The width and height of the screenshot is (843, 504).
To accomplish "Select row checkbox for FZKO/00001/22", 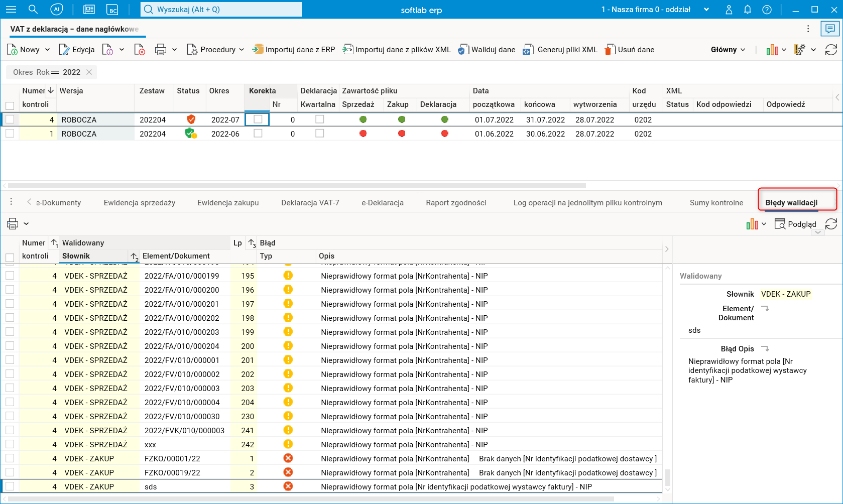I will [x=10, y=458].
